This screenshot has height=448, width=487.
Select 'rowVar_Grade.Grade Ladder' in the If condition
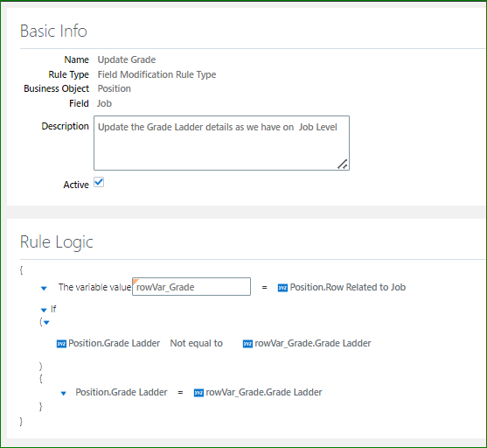click(313, 343)
